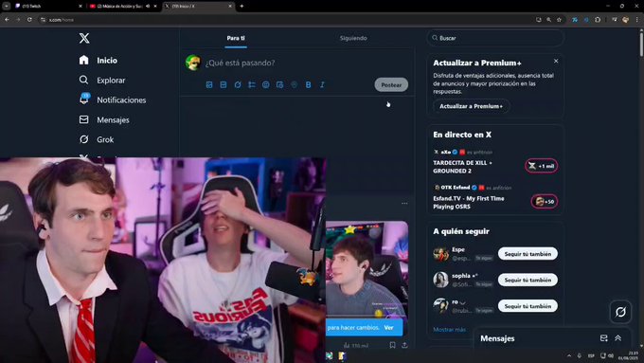Follow ro with Seguir tú también
Viewport: 644px width, 363px height.
point(528,306)
